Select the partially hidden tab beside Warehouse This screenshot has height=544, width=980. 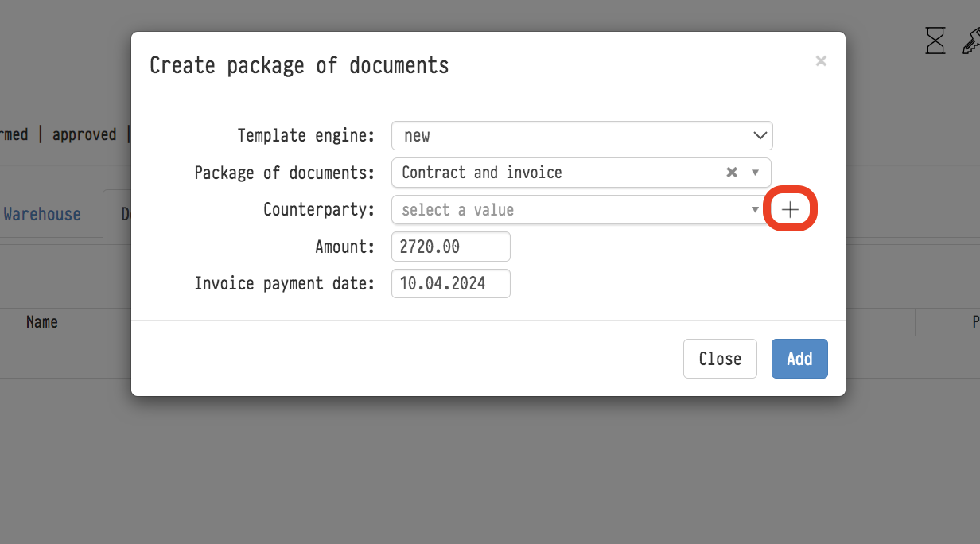coord(119,214)
